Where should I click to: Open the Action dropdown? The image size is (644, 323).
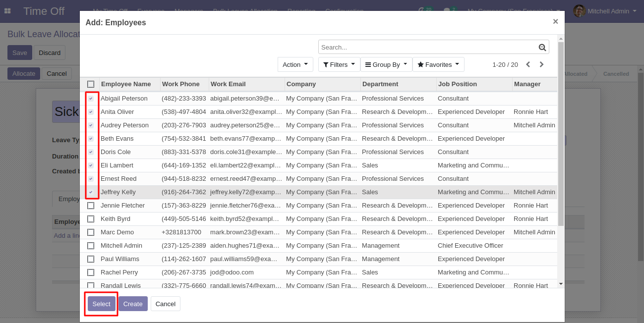click(295, 64)
